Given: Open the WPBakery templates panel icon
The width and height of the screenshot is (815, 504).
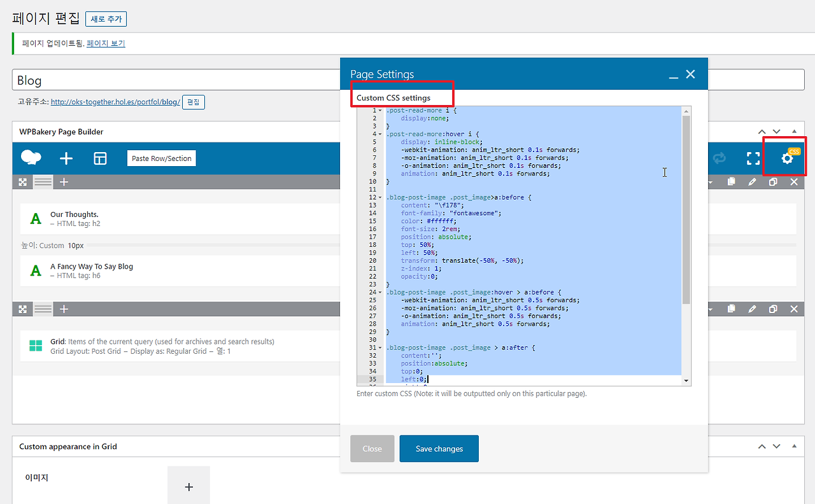Looking at the screenshot, I should [100, 158].
